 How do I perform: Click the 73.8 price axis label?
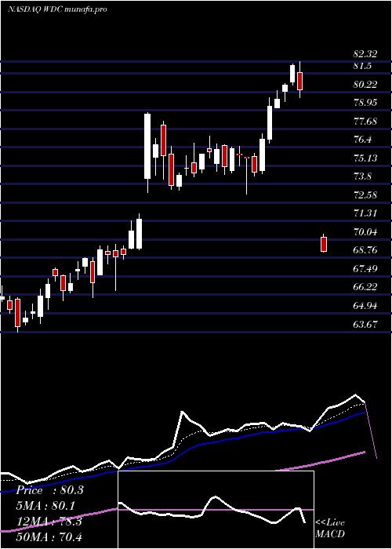pyautogui.click(x=362, y=176)
